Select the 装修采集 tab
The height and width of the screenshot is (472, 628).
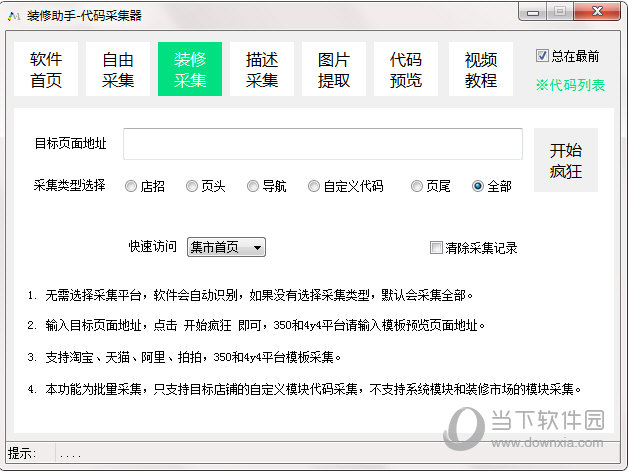(x=190, y=69)
